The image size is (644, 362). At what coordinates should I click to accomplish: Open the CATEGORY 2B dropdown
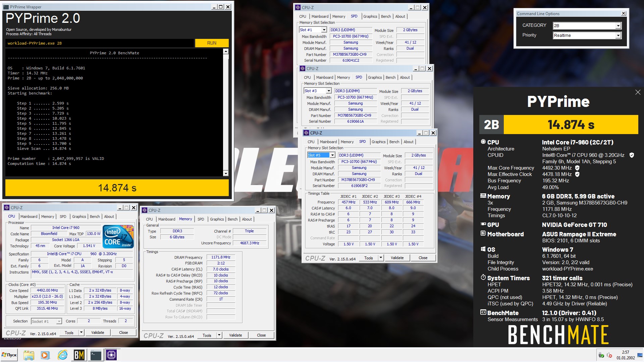click(618, 26)
